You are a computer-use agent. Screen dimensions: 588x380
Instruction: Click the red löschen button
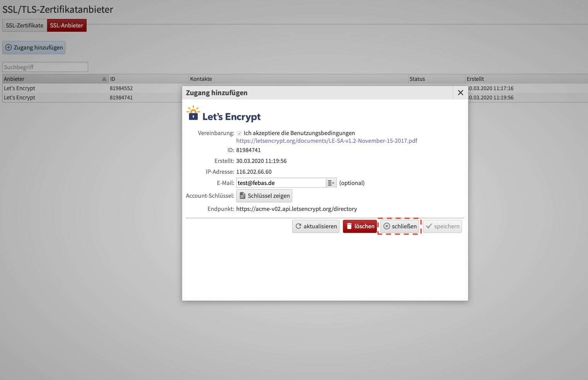click(360, 226)
